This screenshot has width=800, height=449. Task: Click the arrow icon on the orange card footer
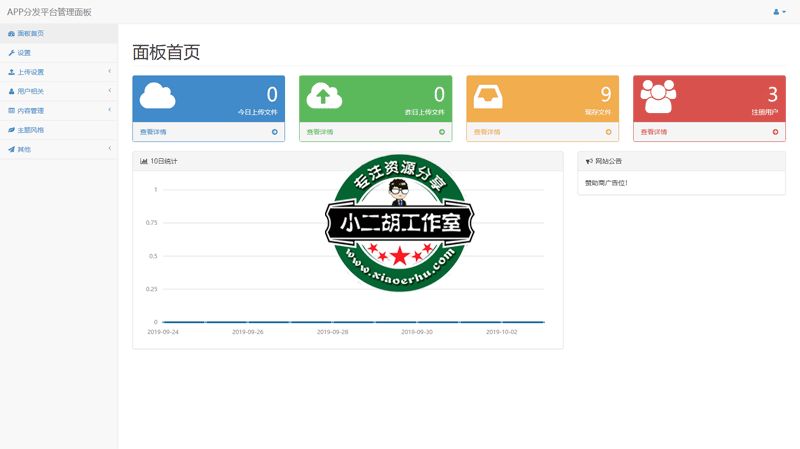(x=608, y=132)
